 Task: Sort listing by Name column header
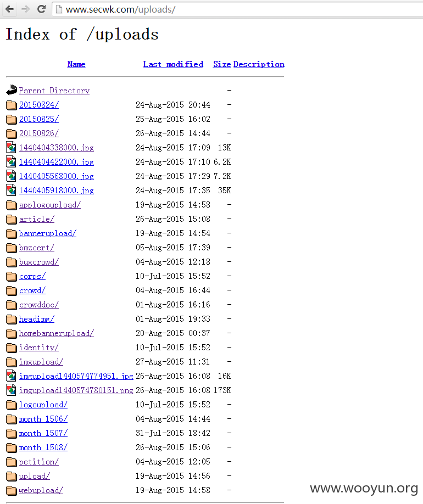pos(76,64)
